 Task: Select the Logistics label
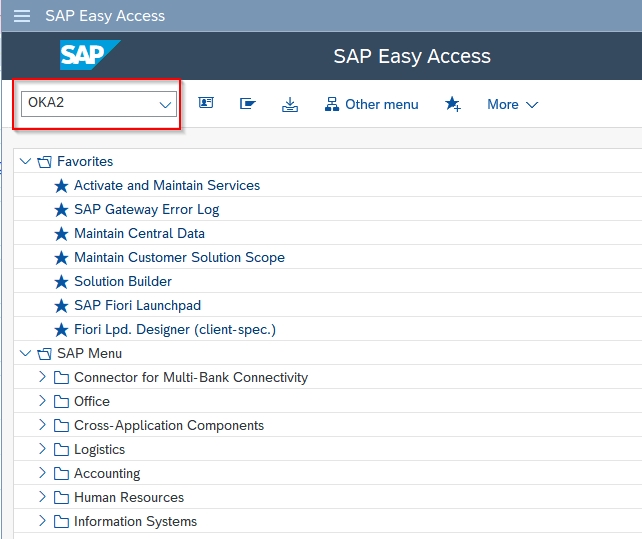(x=99, y=450)
